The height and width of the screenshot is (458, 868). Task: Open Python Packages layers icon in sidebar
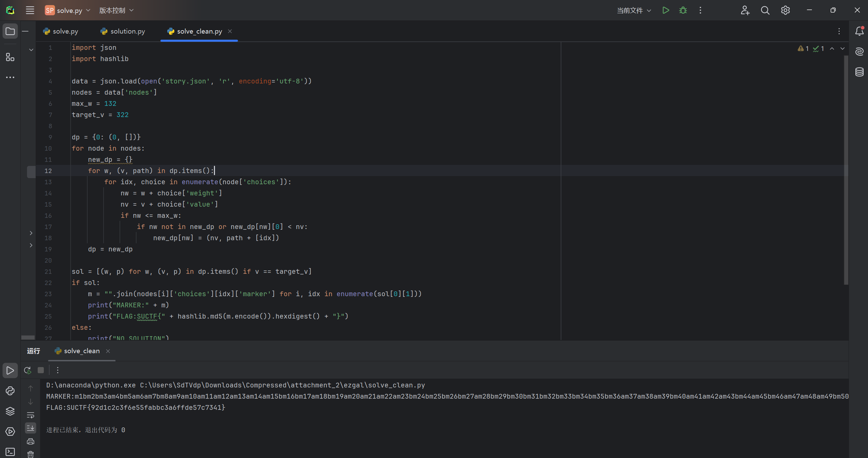click(x=10, y=411)
